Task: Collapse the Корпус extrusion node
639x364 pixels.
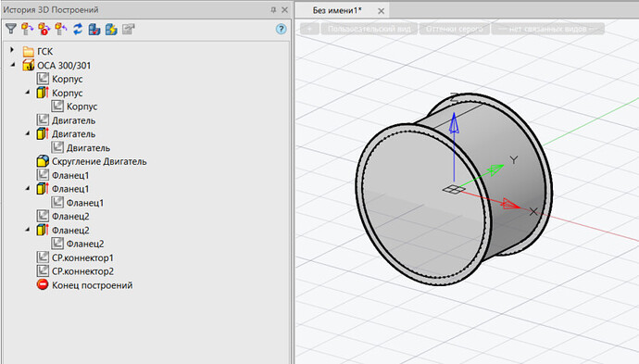Action: (x=28, y=92)
